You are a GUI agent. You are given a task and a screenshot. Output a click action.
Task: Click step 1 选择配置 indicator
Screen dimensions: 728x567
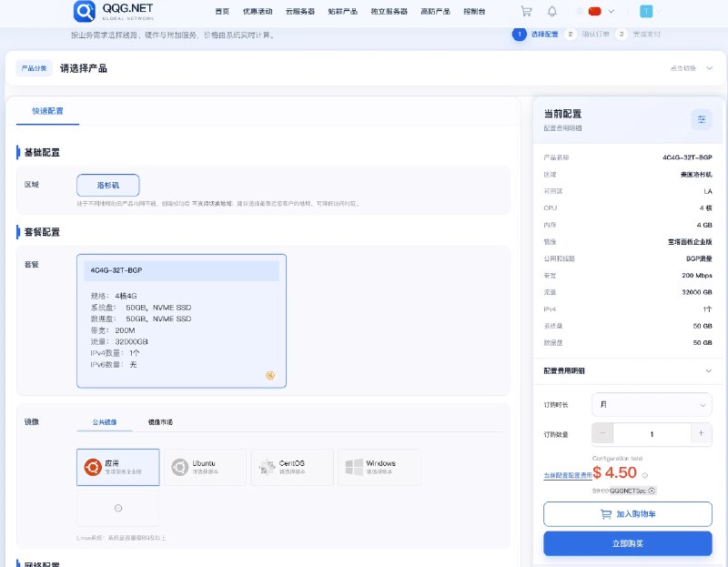(x=535, y=34)
